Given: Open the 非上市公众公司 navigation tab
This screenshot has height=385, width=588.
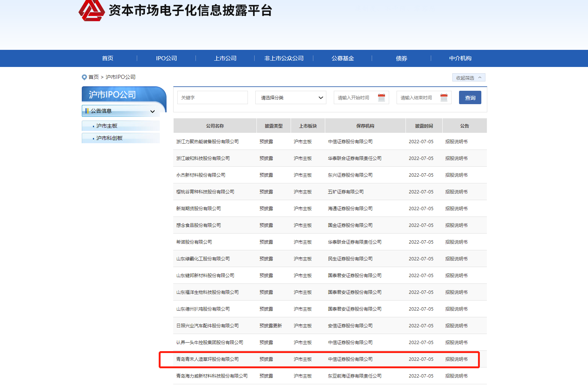Looking at the screenshot, I should click(x=284, y=58).
